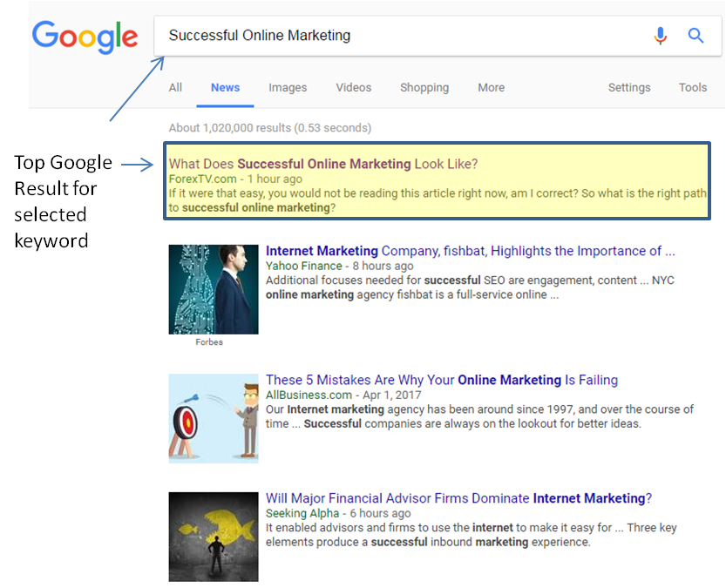Click the Seeking Alpha source name
This screenshot has width=726, height=588.
tap(302, 513)
